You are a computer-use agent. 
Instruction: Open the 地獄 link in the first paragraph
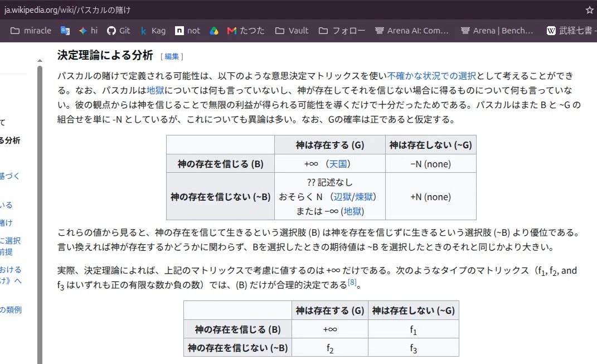(x=156, y=90)
